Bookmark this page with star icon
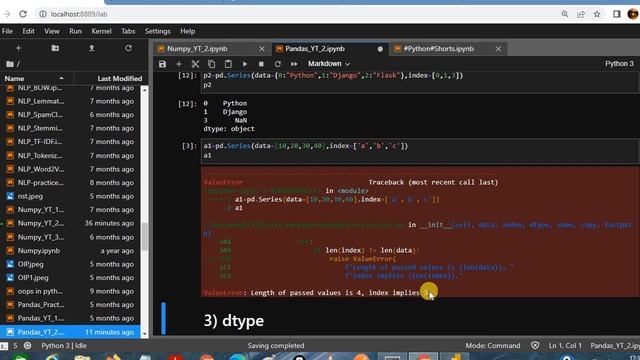 (x=597, y=14)
